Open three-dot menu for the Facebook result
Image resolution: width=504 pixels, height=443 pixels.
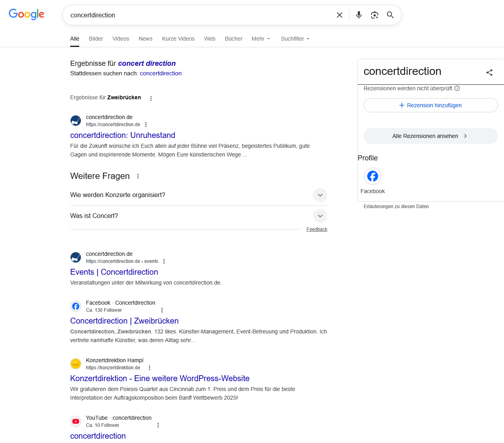tap(162, 310)
